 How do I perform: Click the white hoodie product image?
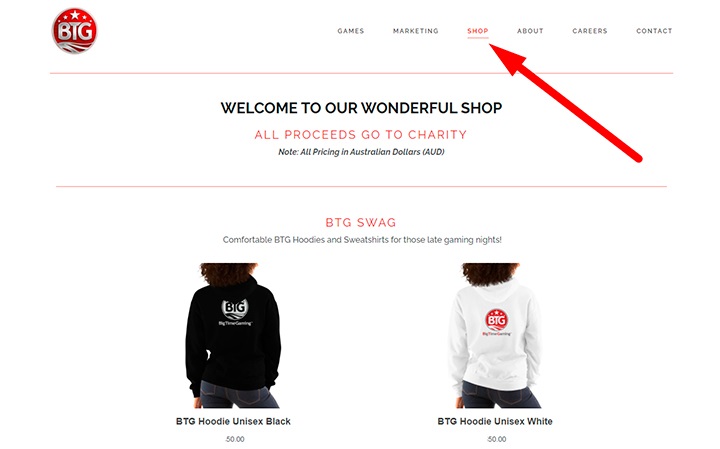pos(495,335)
